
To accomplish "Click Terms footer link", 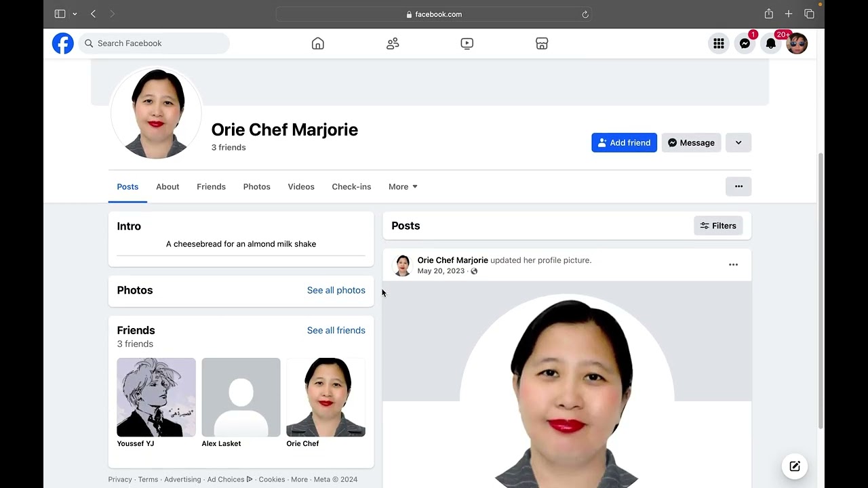I will [148, 479].
